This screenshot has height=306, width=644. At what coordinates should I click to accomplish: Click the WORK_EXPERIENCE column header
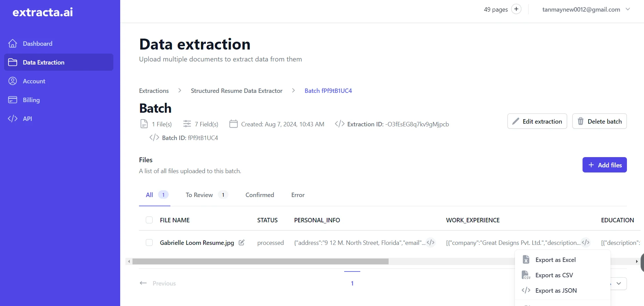click(x=473, y=220)
